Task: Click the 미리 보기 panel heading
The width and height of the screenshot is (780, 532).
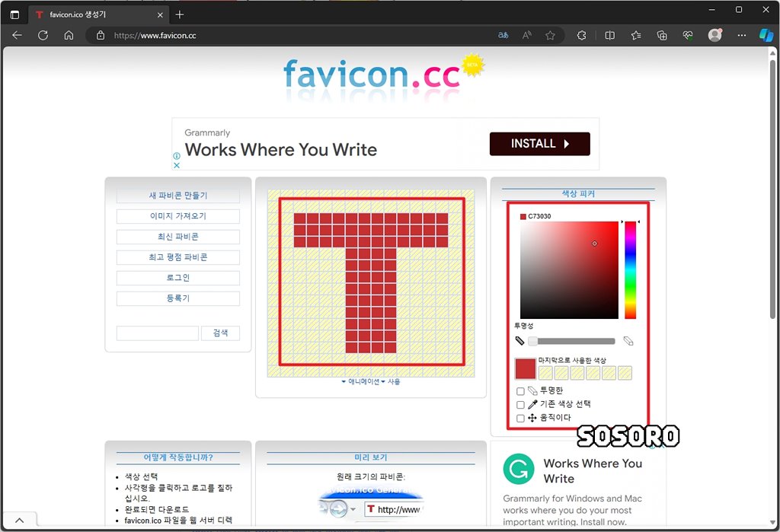Action: [371, 457]
